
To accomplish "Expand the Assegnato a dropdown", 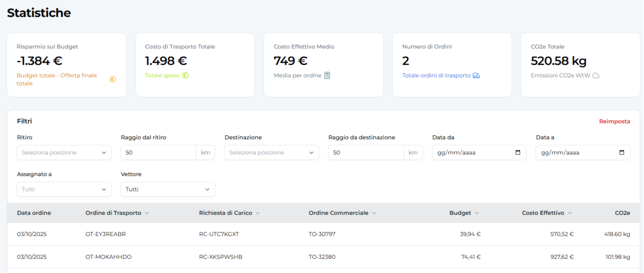I will [64, 189].
